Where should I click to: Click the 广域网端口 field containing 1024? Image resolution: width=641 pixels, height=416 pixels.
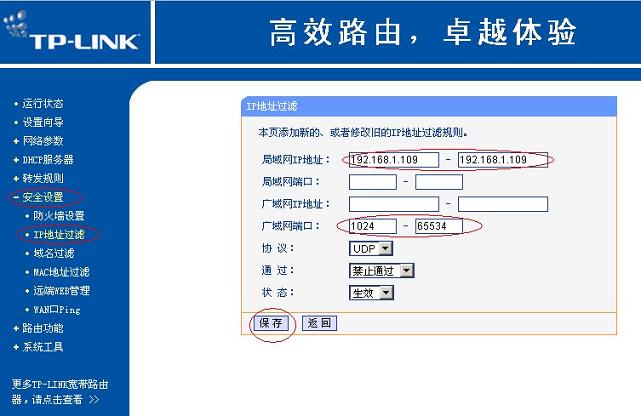point(372,226)
